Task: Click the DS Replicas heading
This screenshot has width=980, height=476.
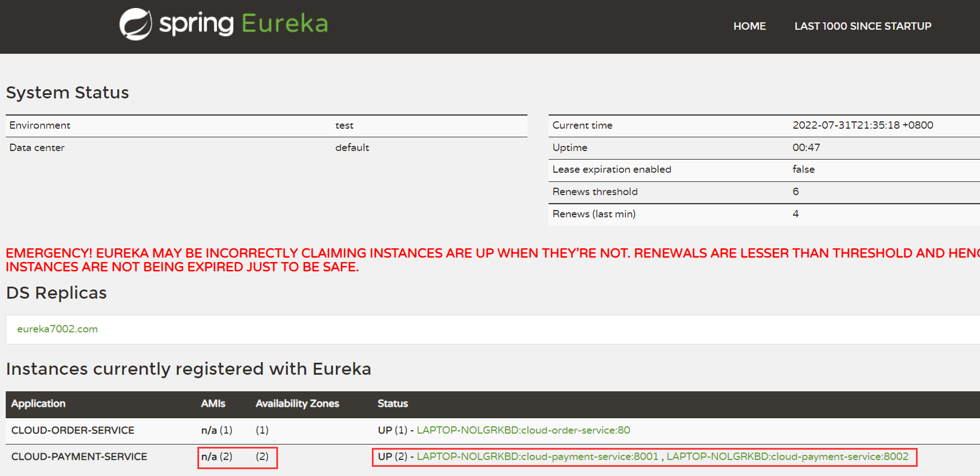Action: click(57, 293)
